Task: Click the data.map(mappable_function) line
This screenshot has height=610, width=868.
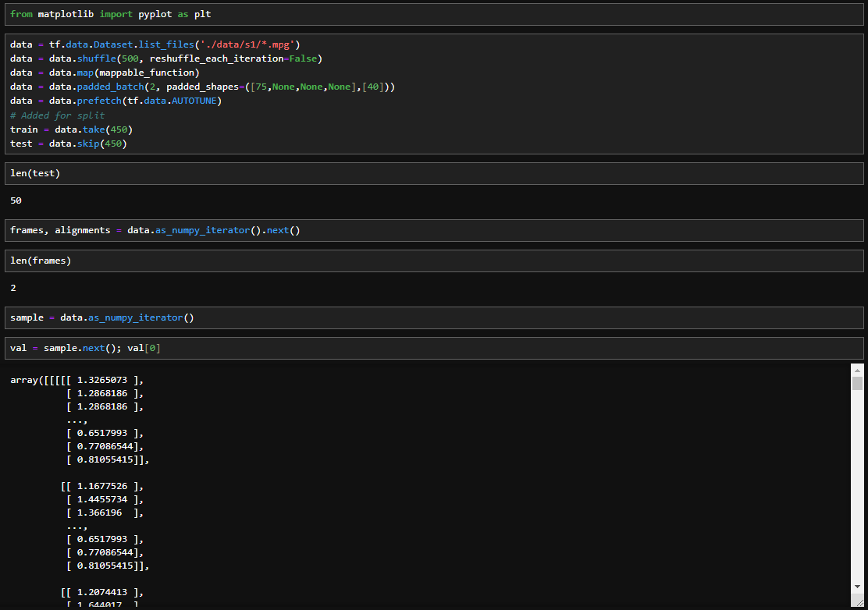Action: coord(105,73)
